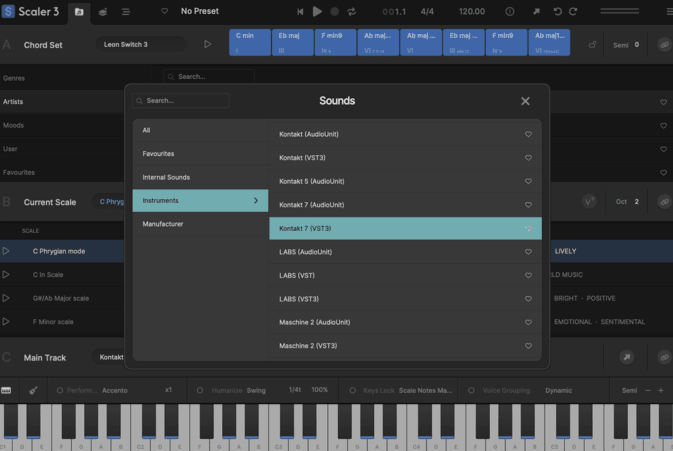Click the guitar view icon
Viewport: 673px width, 451px height.
click(x=33, y=390)
